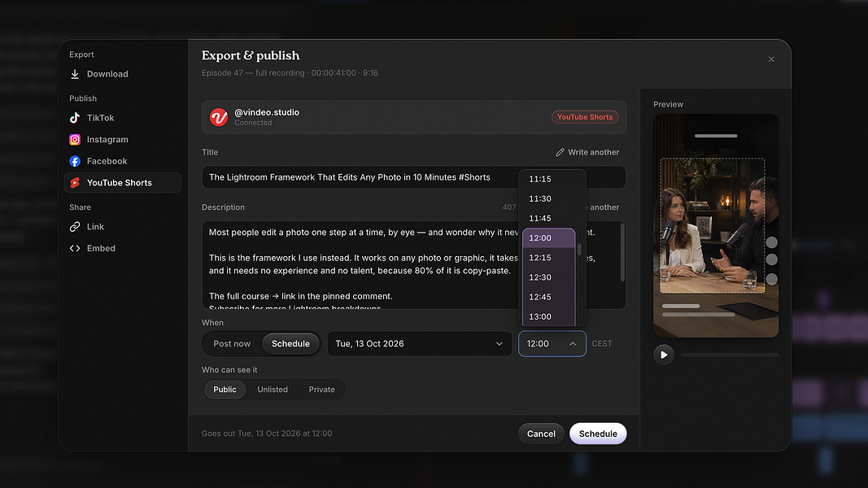Click the time list scrollbar thumb

click(x=579, y=250)
